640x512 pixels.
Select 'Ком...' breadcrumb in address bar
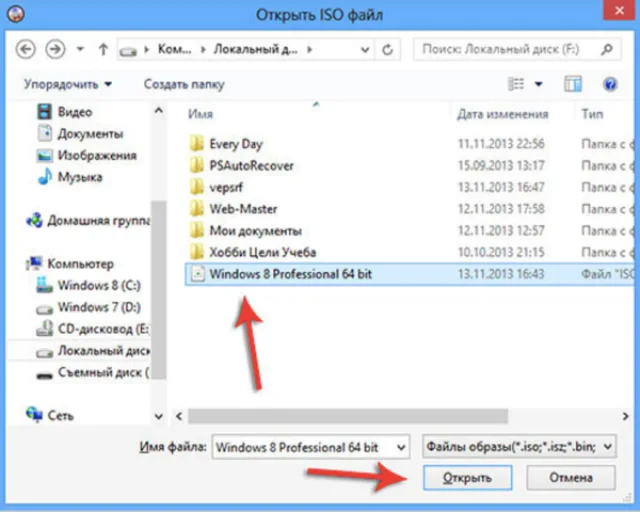(x=174, y=49)
